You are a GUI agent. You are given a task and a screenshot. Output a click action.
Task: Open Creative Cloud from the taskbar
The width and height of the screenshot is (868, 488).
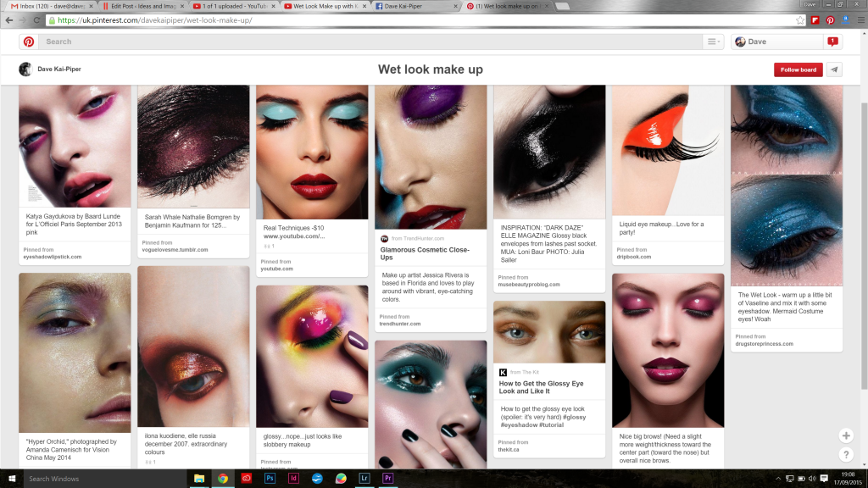click(x=247, y=479)
